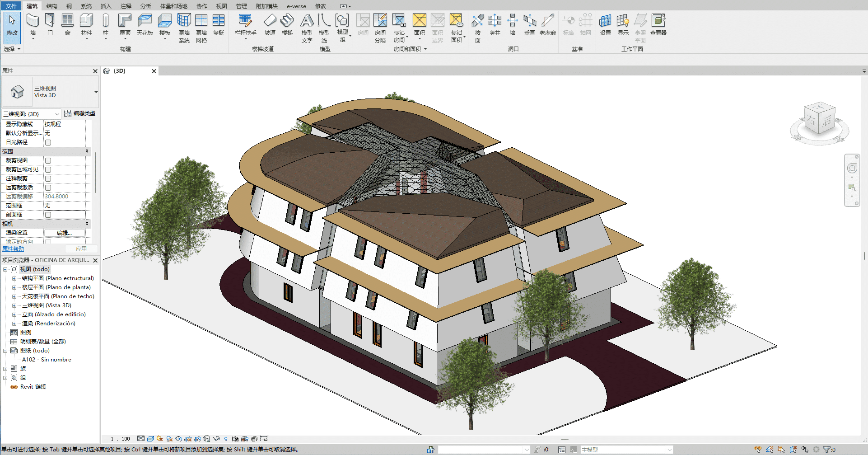The width and height of the screenshot is (868, 455).
Task: Enable the 剖面框 checkbox
Action: 48,215
